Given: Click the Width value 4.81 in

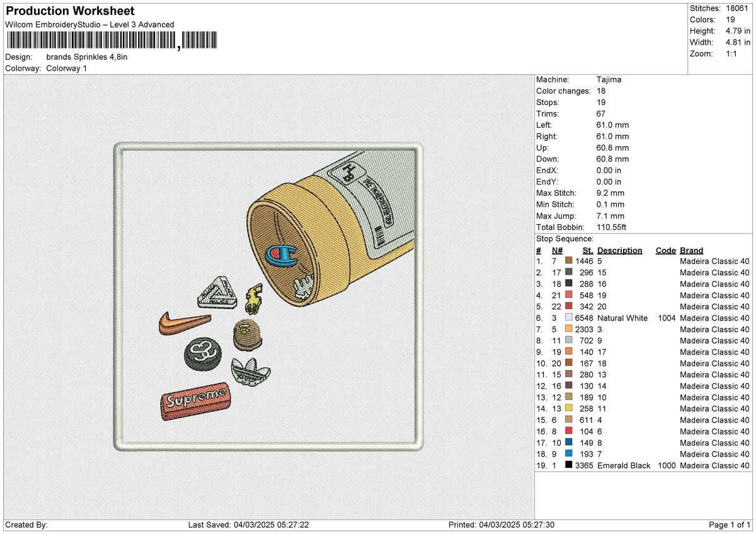Looking at the screenshot, I should click(738, 42).
